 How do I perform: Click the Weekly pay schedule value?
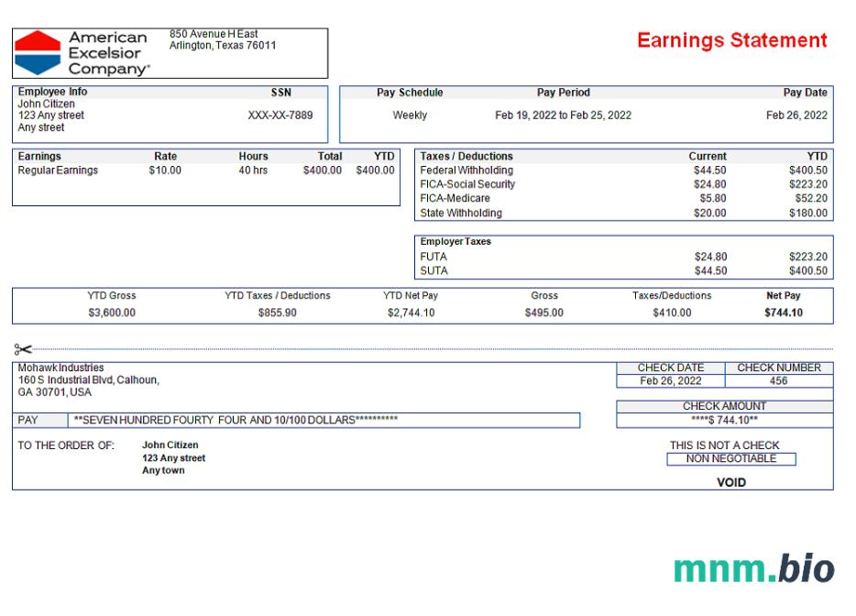pyautogui.click(x=410, y=115)
